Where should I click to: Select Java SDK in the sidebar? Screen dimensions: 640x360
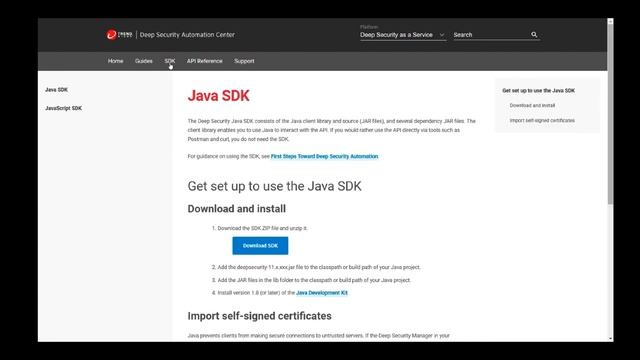(56, 89)
